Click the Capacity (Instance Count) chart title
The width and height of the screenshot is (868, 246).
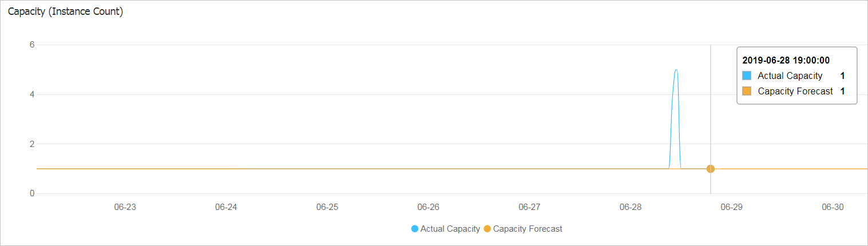[65, 11]
